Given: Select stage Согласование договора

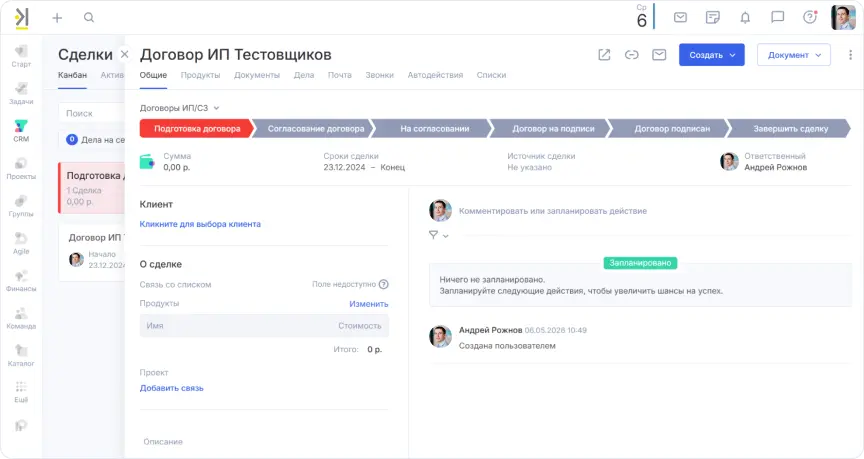Looking at the screenshot, I should [x=316, y=128].
